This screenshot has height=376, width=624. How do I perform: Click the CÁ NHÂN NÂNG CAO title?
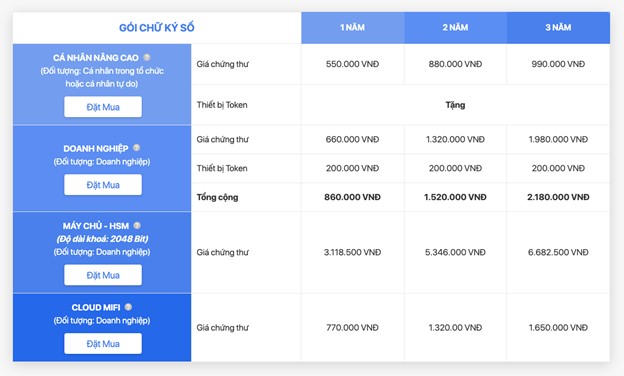click(96, 58)
